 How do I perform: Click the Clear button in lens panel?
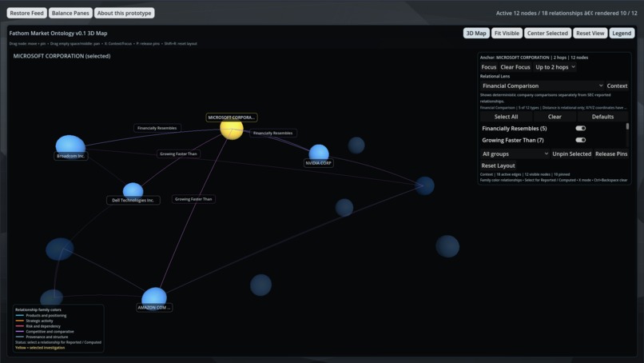pos(555,117)
